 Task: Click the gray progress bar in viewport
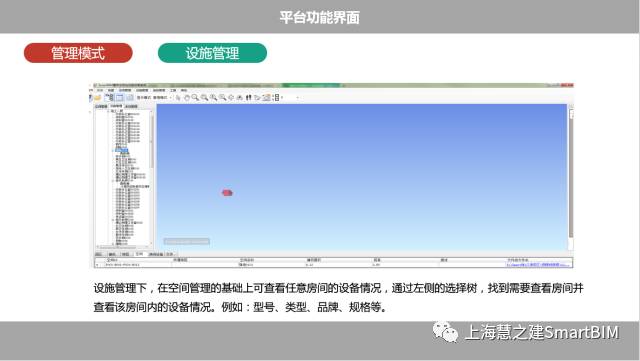coord(187,241)
